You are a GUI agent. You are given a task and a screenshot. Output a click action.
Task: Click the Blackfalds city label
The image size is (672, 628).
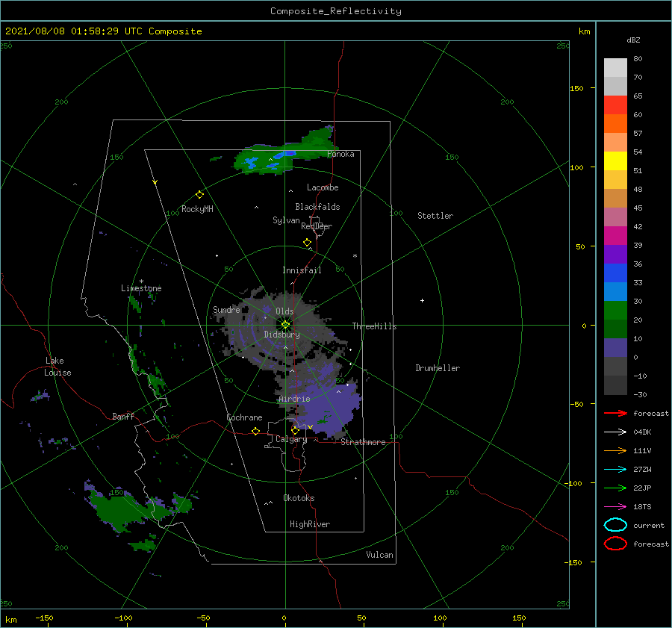(x=317, y=207)
